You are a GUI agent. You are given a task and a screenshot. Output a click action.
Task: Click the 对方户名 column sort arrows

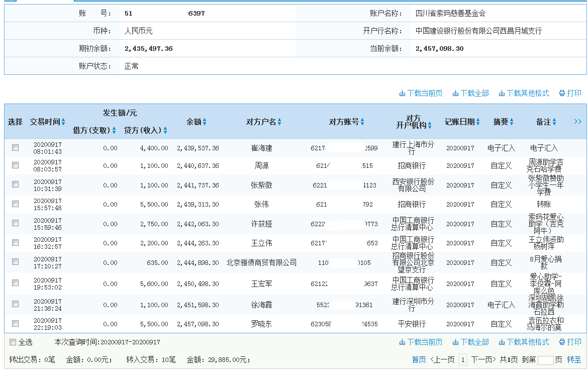point(279,122)
